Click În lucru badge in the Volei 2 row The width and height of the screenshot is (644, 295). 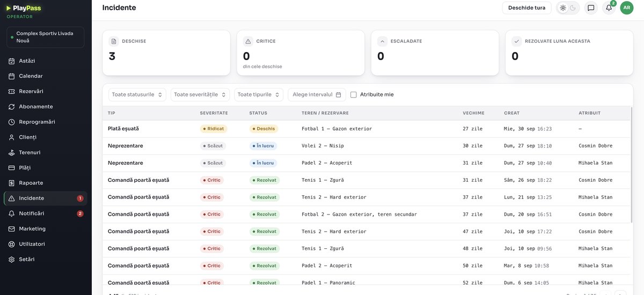click(x=263, y=146)
